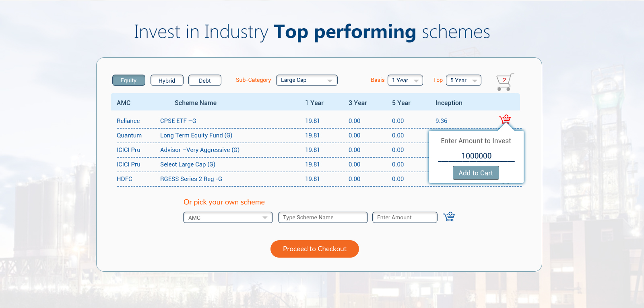Screen dimensions: 644x308
Task: Click the blue cart icon beside Enter Amount
Action: pos(448,217)
